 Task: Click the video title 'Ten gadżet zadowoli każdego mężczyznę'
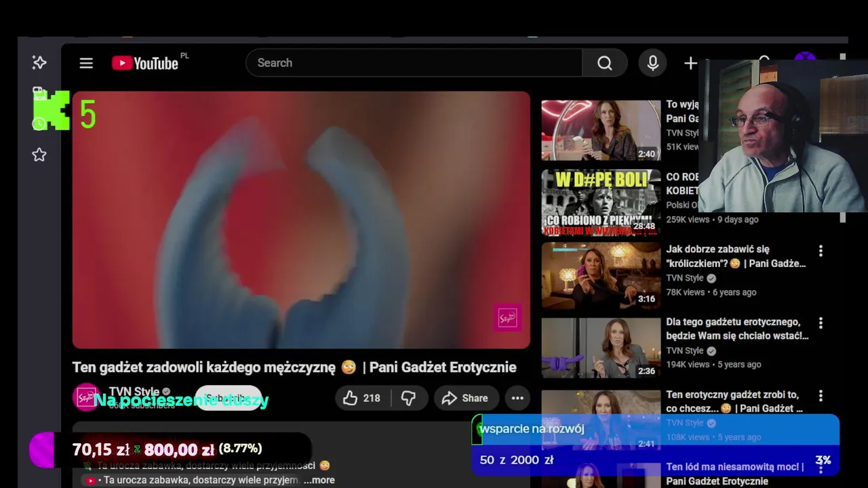point(294,367)
